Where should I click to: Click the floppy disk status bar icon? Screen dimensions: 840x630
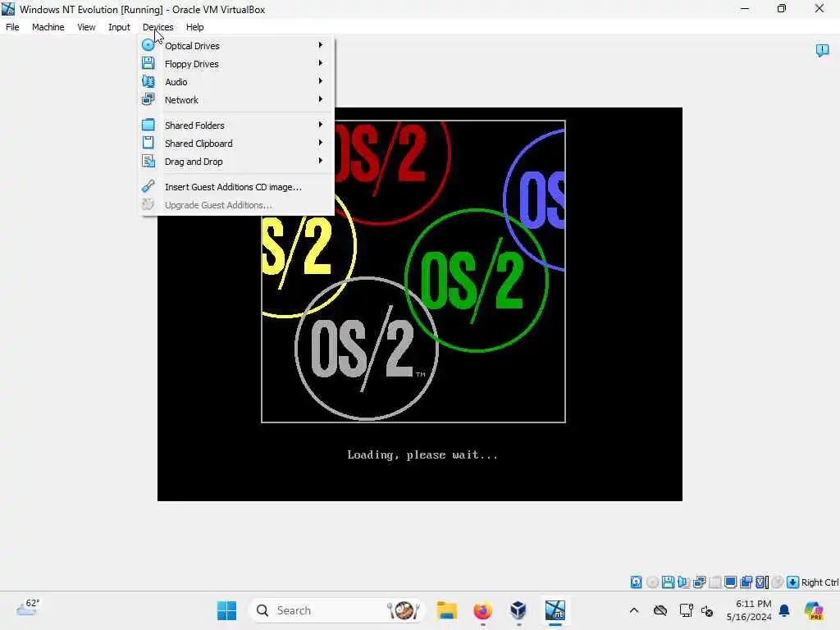(668, 582)
